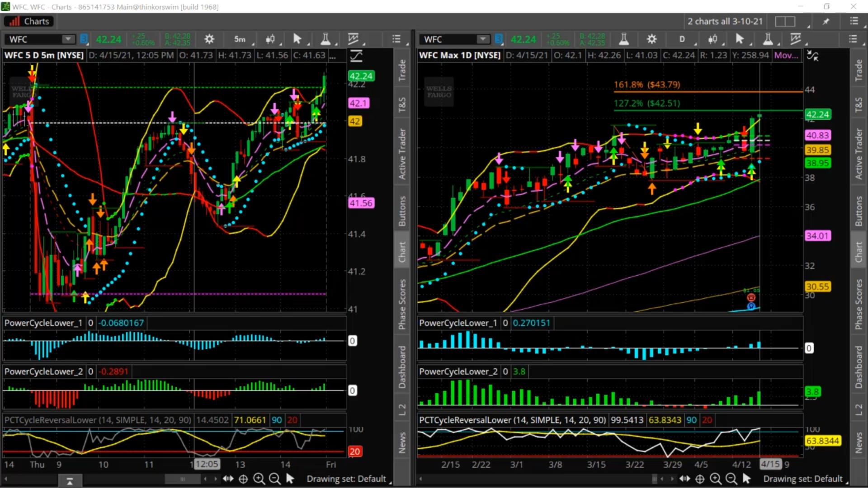
Task: Select the left chart pointer drawing tool
Action: [x=297, y=39]
